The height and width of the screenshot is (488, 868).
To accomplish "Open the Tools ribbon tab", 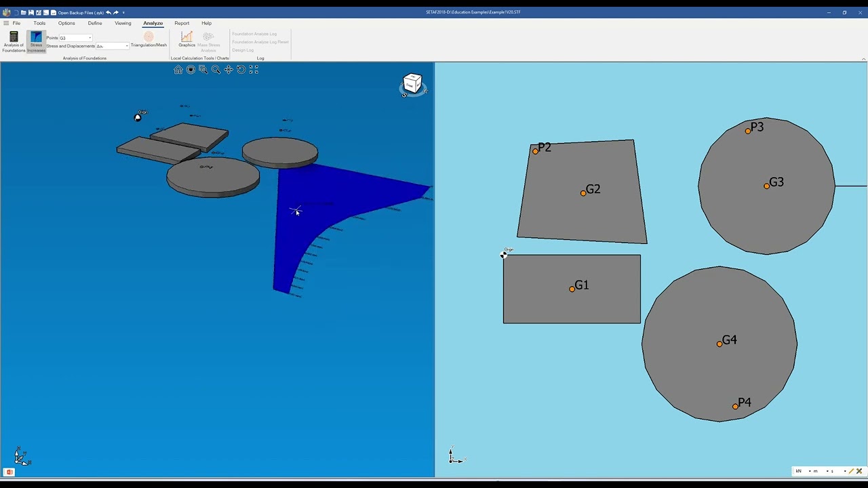I will click(x=39, y=23).
